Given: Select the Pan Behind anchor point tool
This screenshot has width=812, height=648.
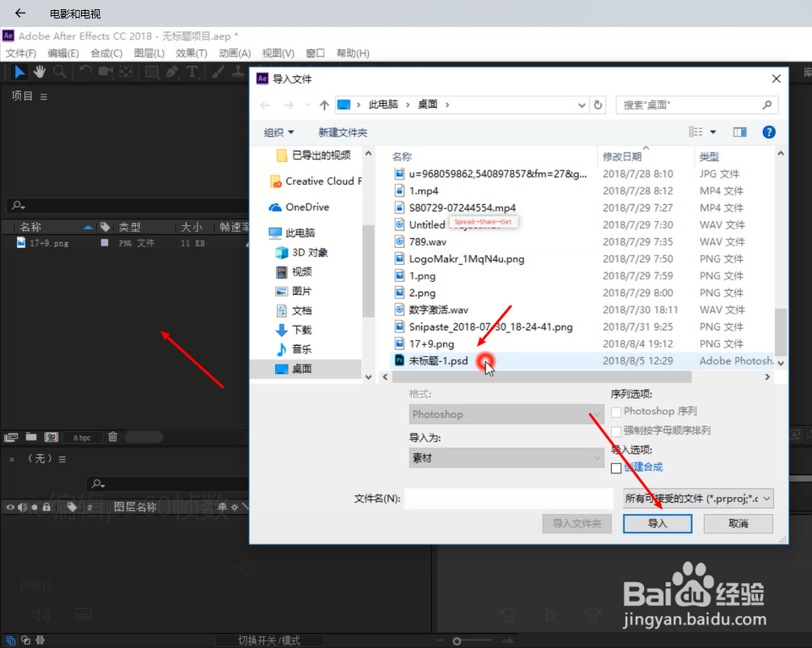Looking at the screenshot, I should pyautogui.click(x=127, y=72).
